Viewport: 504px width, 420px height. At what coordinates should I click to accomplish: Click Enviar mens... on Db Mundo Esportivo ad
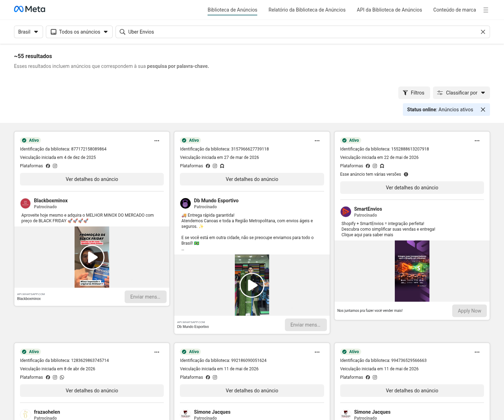tap(306, 325)
